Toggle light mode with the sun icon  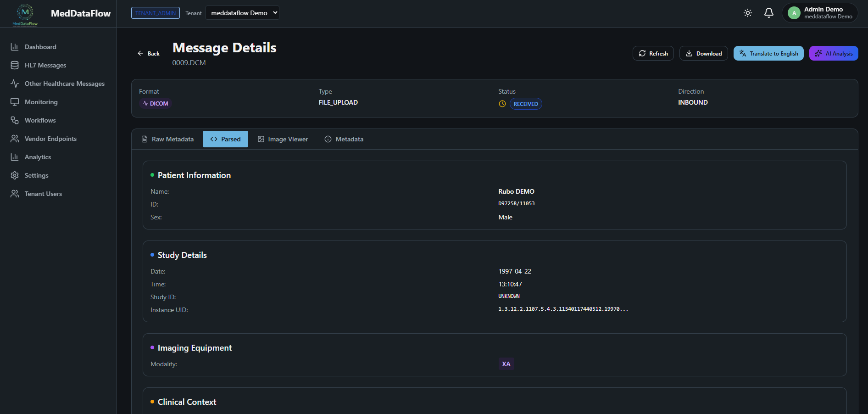coord(747,12)
